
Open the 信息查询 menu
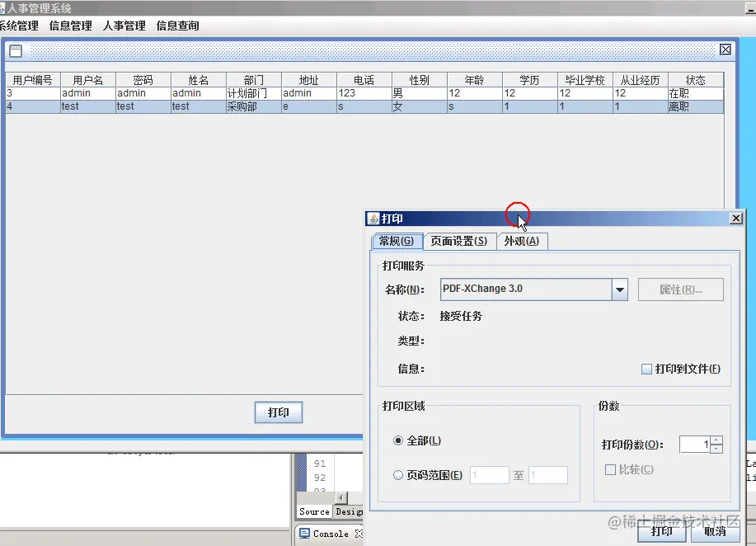coord(176,26)
